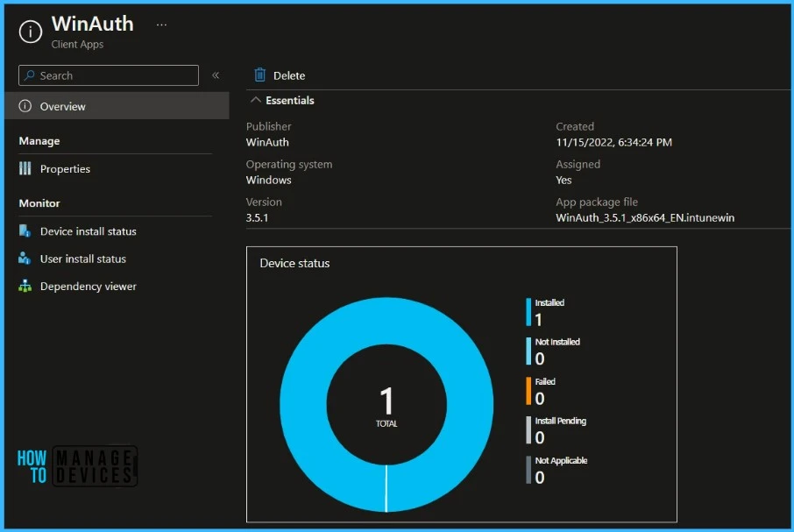
Task: Click the Publisher value WinAuth
Action: tap(267, 142)
